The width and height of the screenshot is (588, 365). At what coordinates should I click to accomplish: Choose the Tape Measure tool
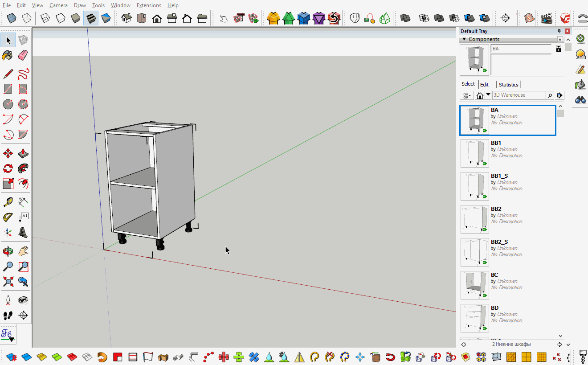point(8,201)
